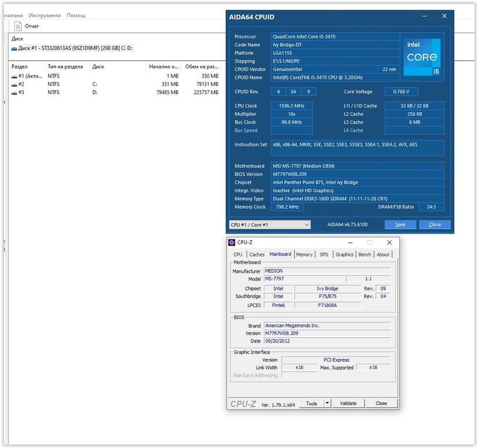Click the drive icon of partition #1
The image size is (478, 448).
tap(14, 76)
